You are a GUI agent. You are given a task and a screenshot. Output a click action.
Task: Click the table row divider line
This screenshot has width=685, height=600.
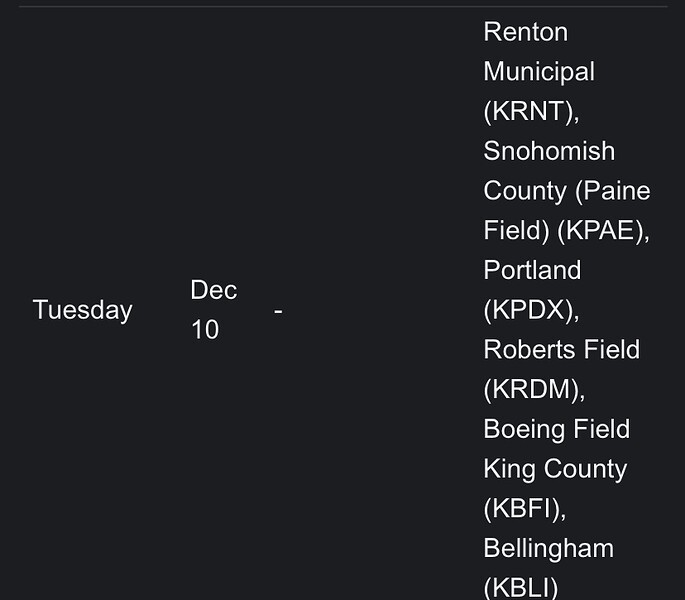pyautogui.click(x=343, y=7)
